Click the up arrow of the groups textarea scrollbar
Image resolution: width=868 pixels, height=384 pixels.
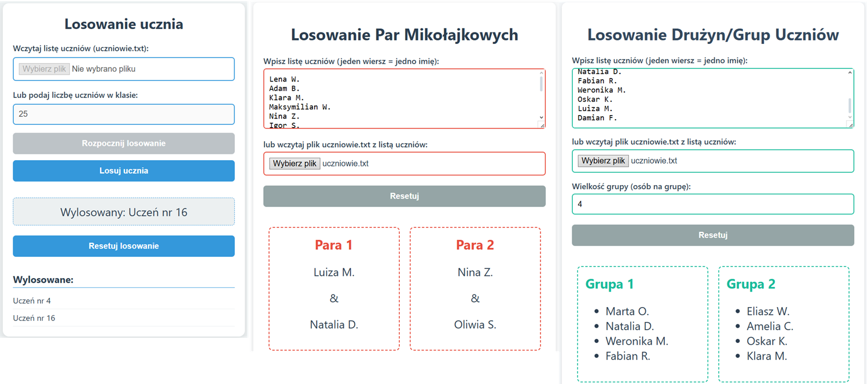point(850,72)
